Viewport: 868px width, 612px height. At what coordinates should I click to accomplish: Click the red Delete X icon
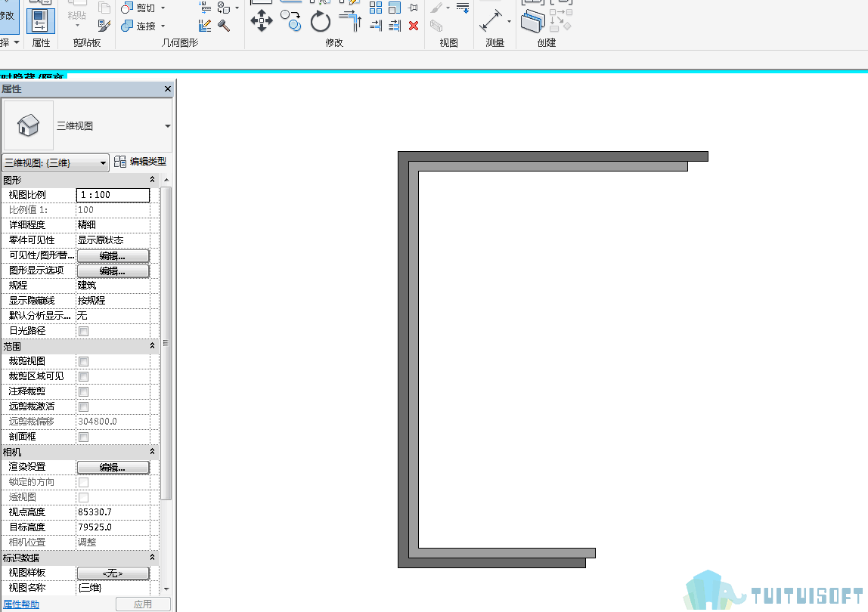[413, 26]
